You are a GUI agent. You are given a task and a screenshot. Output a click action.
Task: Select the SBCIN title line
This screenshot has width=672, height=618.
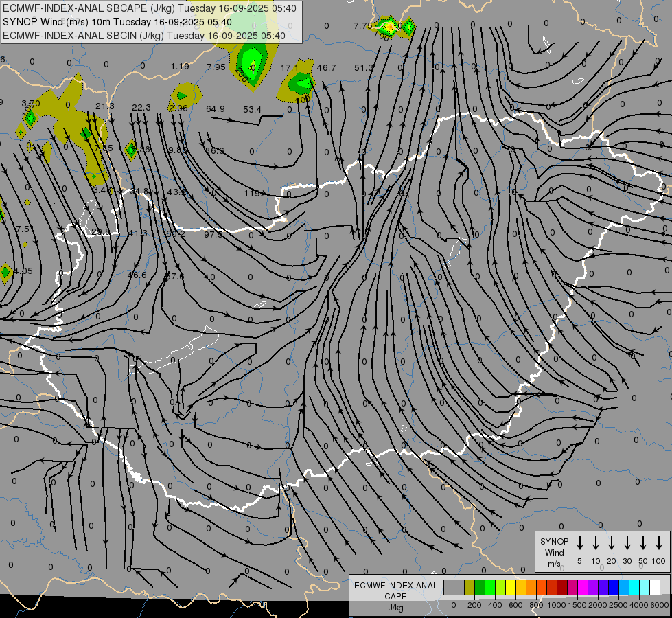coord(144,36)
